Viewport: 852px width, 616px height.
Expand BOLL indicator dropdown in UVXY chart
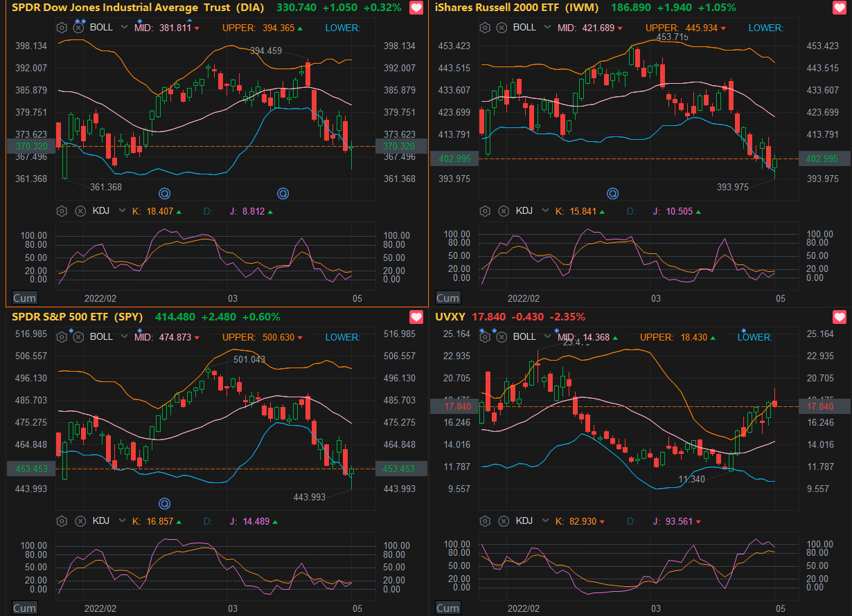point(547,337)
